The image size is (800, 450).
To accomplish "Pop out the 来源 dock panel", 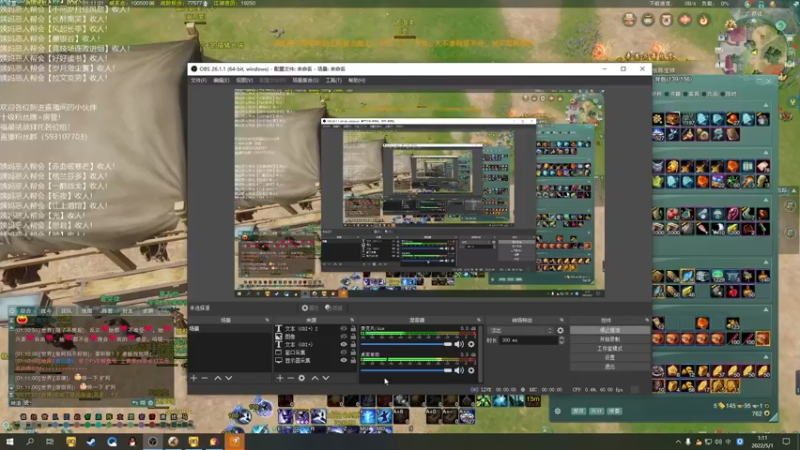I will tap(352, 320).
